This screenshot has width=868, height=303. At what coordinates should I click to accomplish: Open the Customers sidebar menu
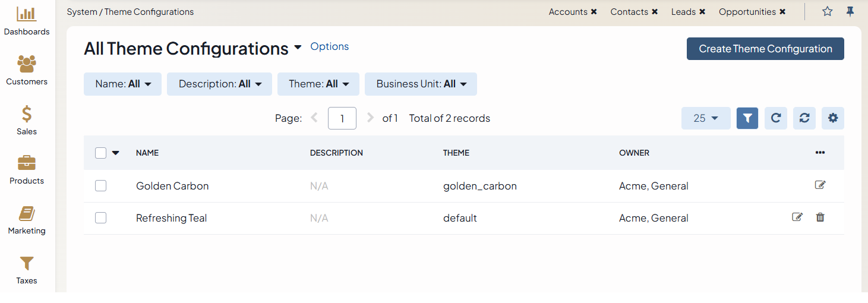[27, 64]
